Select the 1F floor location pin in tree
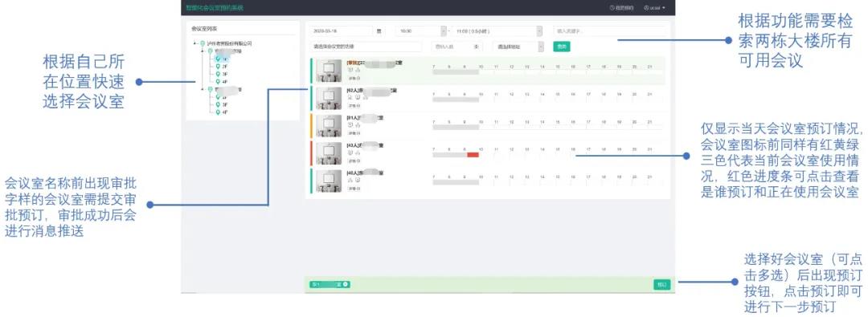 click(x=218, y=58)
